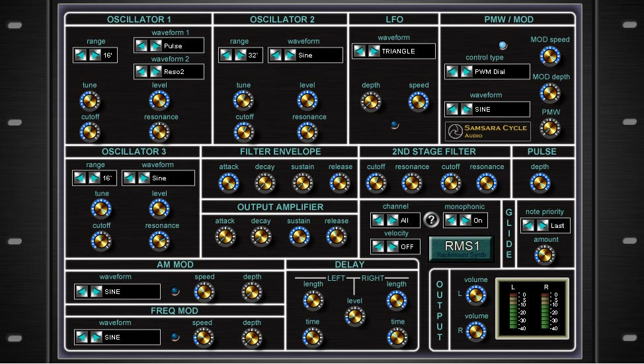Viewport: 644px width, 364px height.
Task: Open the velocity OFF selector
Action: click(x=395, y=246)
